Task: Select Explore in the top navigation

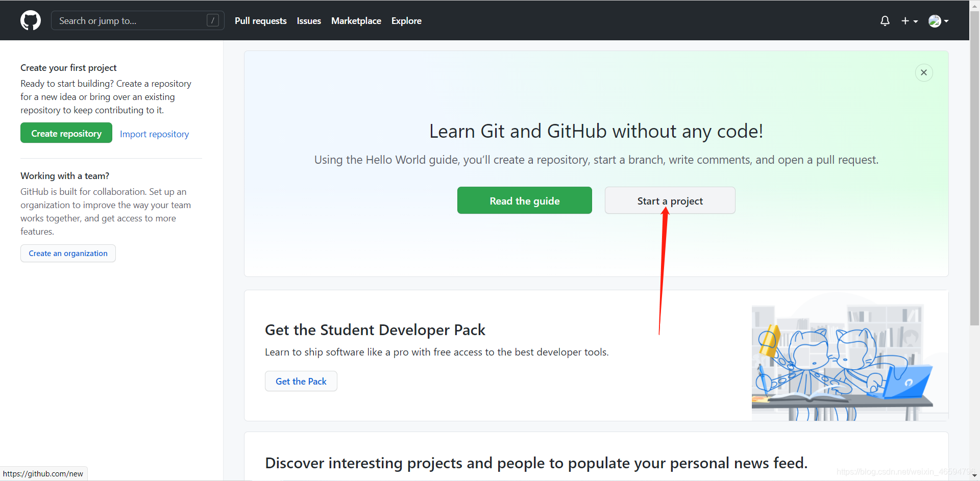Action: (406, 21)
